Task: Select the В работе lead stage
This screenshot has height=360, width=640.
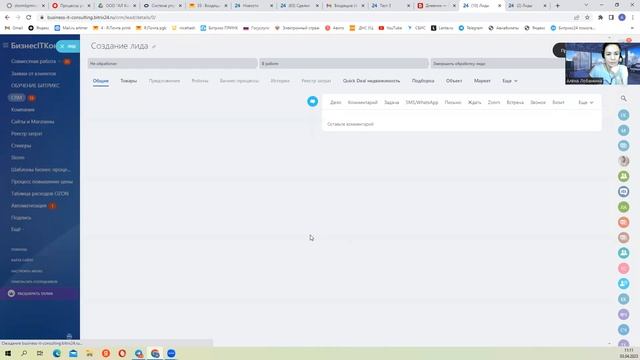Action: pos(344,64)
